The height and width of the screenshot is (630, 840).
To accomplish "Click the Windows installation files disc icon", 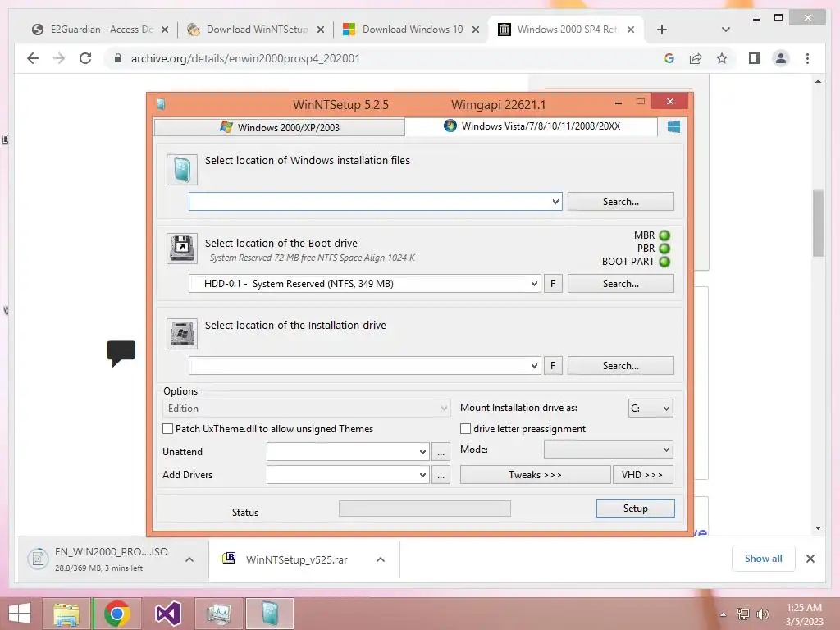I will click(182, 170).
